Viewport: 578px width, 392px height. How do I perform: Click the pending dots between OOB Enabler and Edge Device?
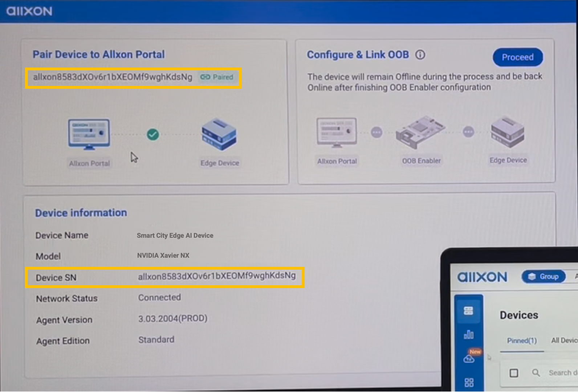(x=469, y=132)
